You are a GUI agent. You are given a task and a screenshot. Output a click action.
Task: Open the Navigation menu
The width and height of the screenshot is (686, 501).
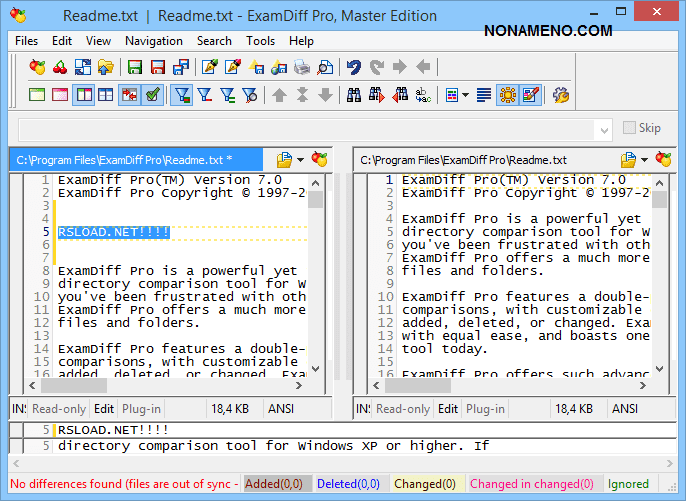point(153,41)
